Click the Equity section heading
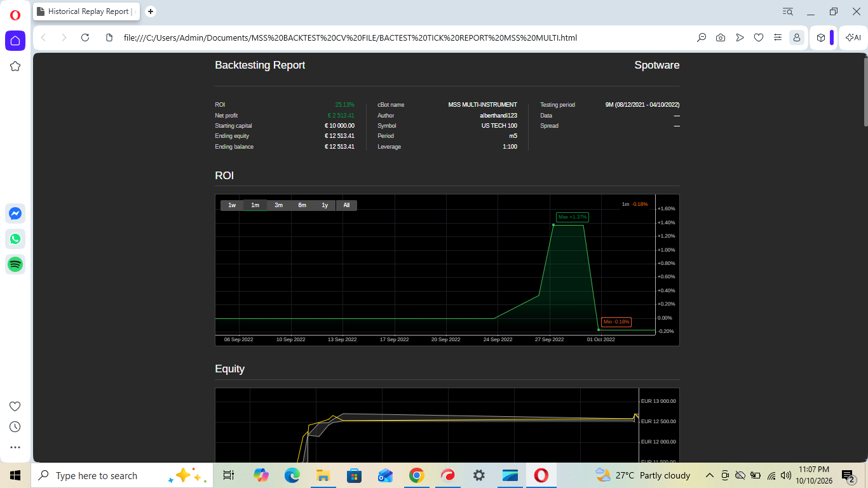This screenshot has width=868, height=488. [229, 369]
